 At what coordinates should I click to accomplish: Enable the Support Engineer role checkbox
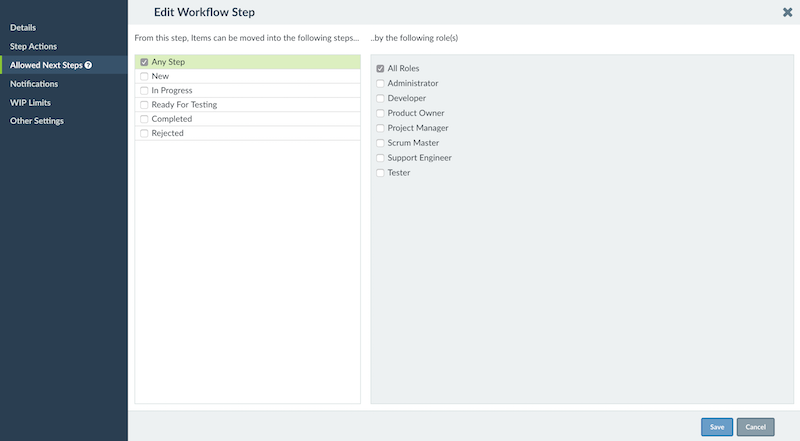tap(380, 158)
